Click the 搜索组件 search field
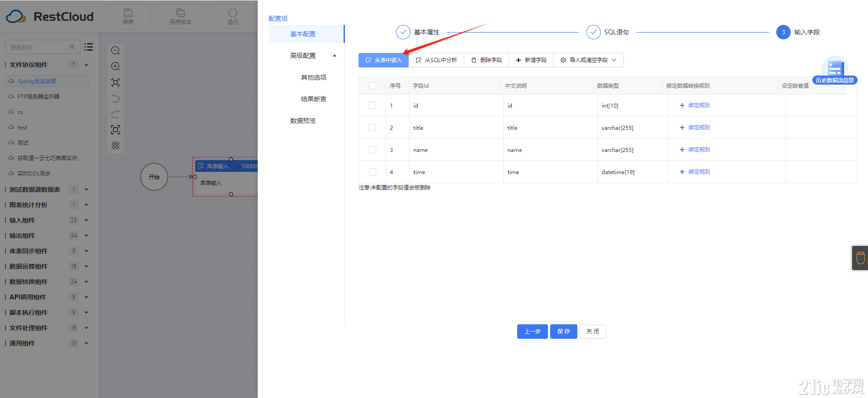 pos(42,47)
